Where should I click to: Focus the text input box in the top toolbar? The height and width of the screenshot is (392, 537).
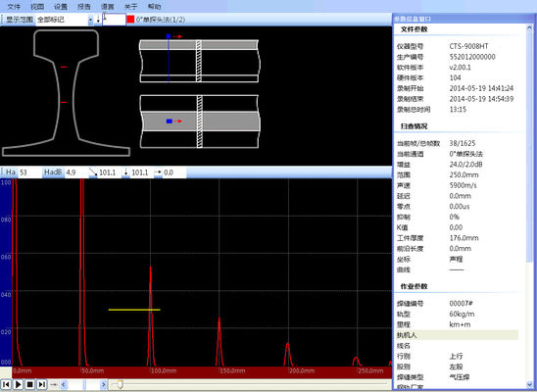(114, 20)
